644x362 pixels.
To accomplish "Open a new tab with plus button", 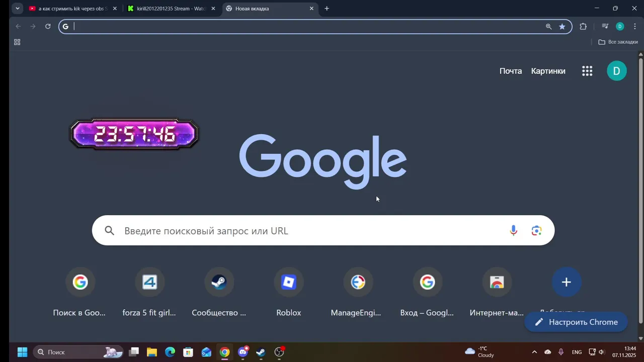I will click(x=327, y=9).
